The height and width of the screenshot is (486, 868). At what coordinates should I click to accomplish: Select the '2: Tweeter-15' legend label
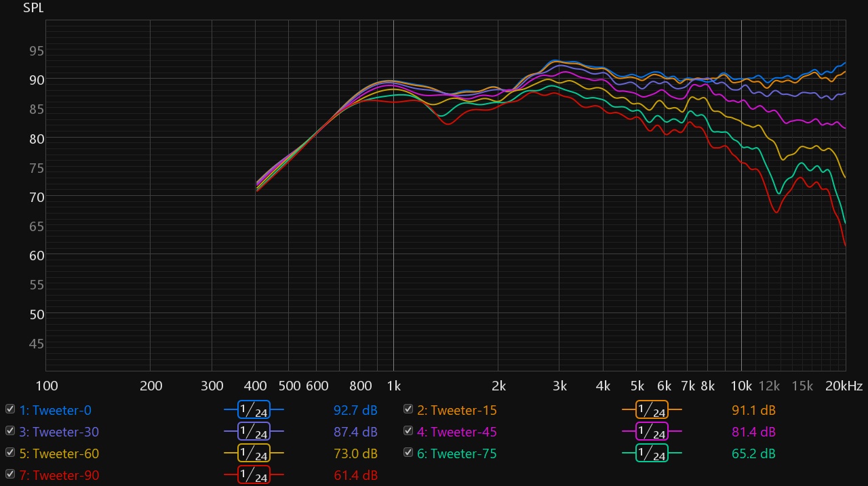(x=457, y=410)
